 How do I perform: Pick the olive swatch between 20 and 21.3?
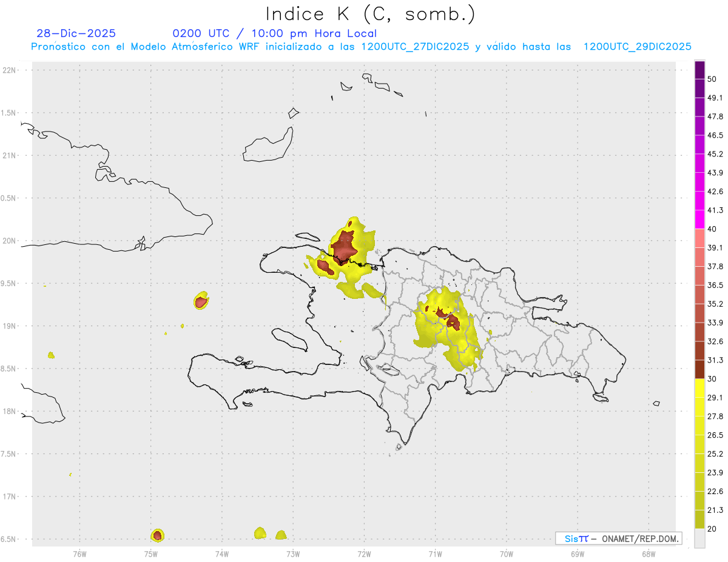pyautogui.click(x=699, y=519)
